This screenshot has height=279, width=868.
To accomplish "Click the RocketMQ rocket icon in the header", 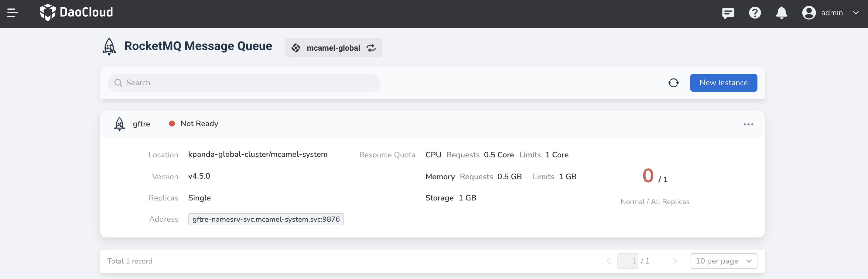I will (109, 47).
